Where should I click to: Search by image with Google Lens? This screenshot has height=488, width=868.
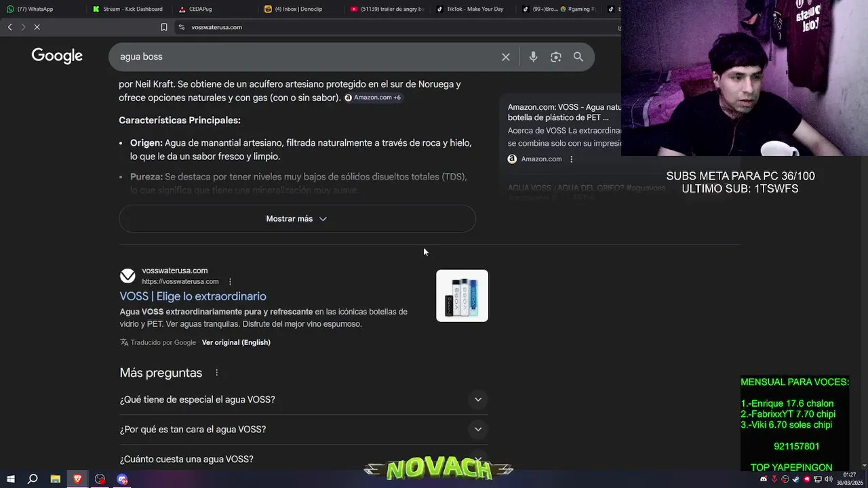point(556,57)
